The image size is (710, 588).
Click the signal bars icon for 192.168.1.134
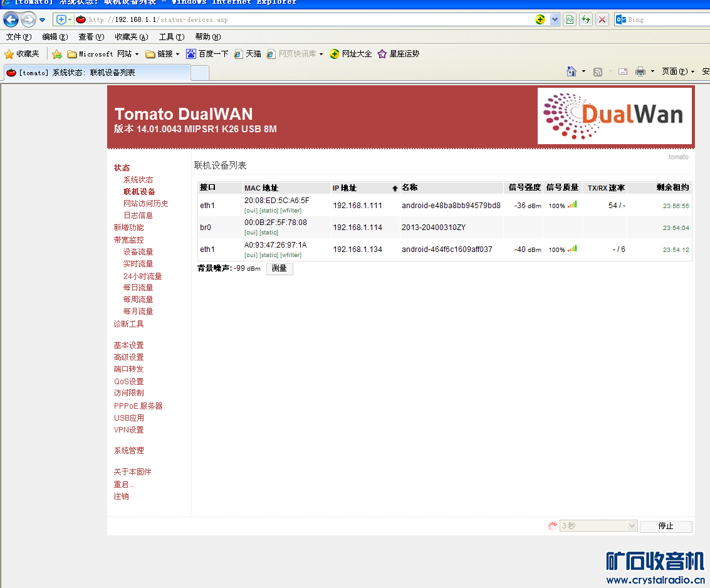(572, 249)
